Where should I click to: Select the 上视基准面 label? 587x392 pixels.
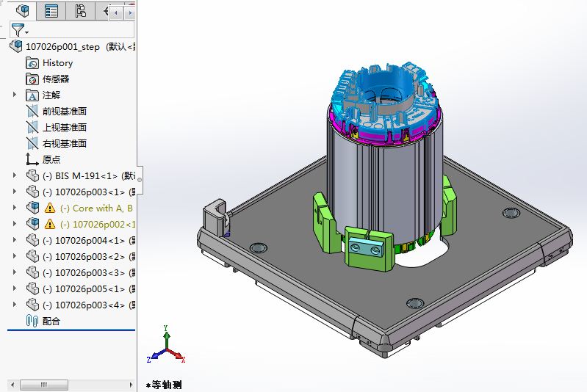pos(65,127)
